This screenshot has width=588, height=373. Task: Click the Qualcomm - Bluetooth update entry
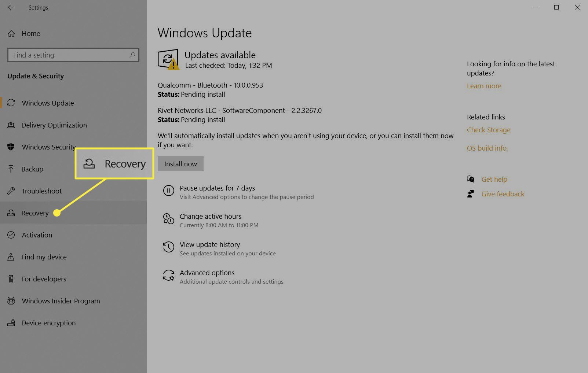[x=210, y=85]
